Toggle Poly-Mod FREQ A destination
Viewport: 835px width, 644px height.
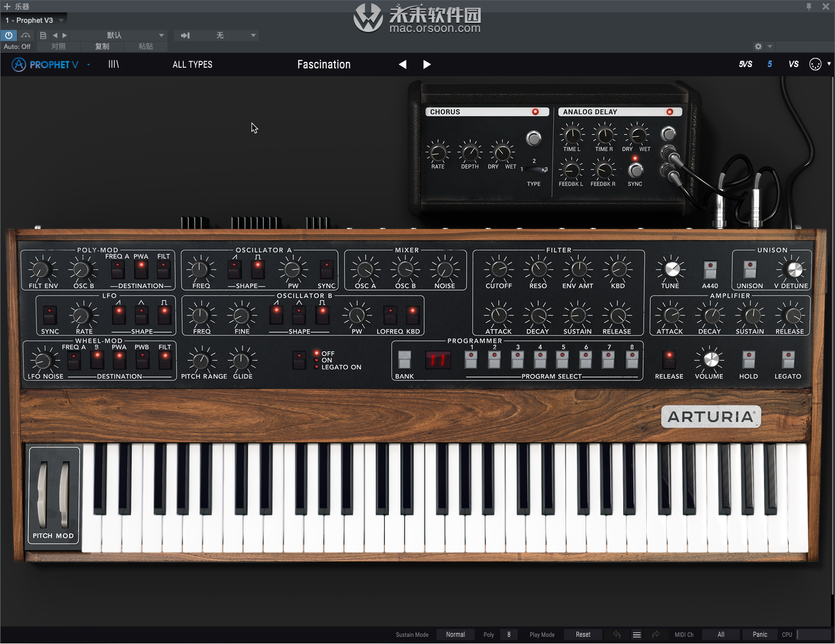tap(118, 270)
